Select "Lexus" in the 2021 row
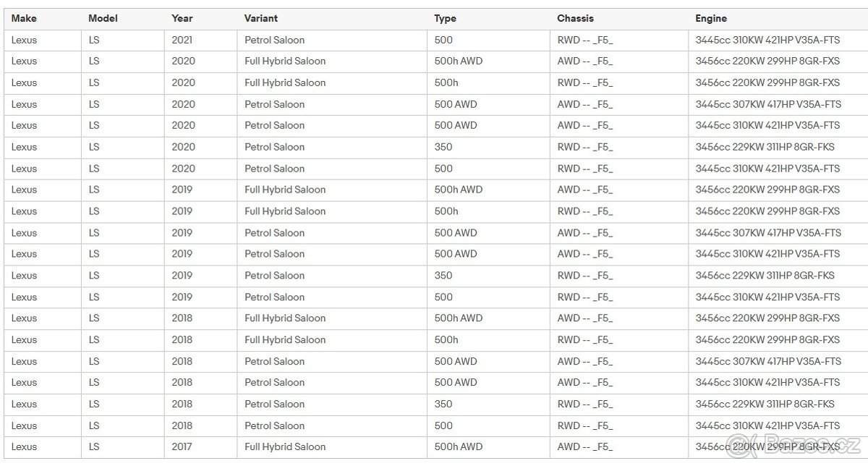This screenshot has width=868, height=466. tap(24, 40)
